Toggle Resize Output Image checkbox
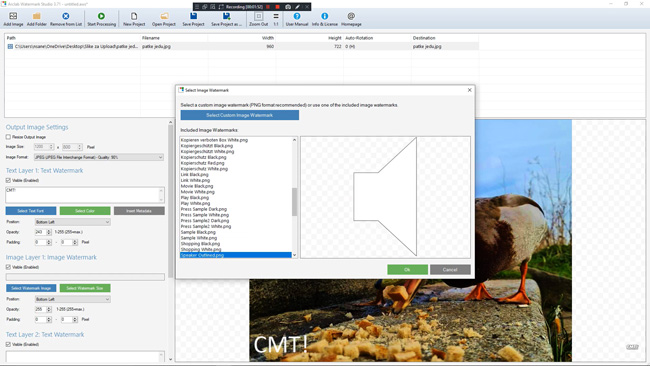This screenshot has height=366, width=650. (8, 137)
